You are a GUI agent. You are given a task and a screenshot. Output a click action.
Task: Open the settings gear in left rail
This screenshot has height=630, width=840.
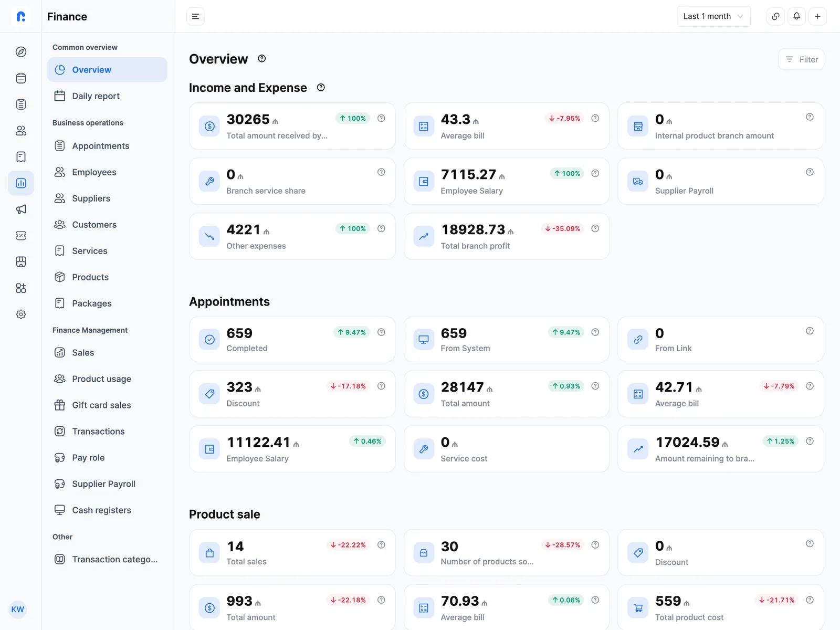coord(21,314)
